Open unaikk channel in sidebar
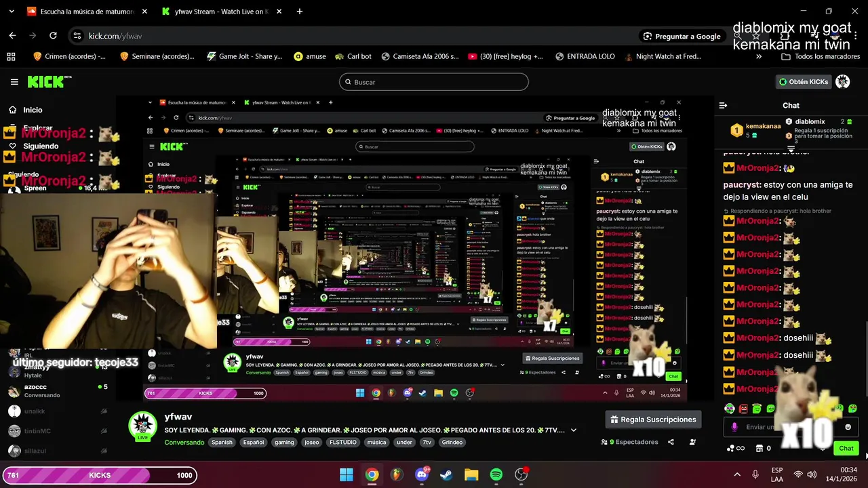This screenshot has height=488, width=868. (x=58, y=411)
